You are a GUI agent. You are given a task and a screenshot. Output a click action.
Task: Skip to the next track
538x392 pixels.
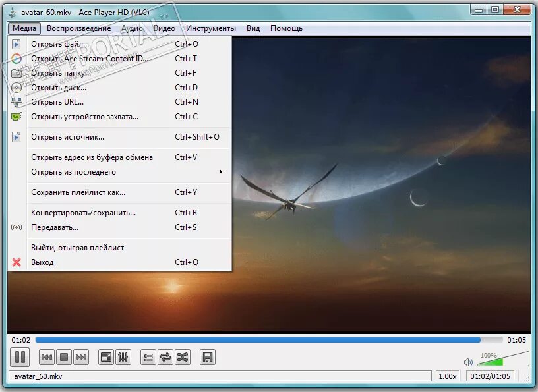81,357
